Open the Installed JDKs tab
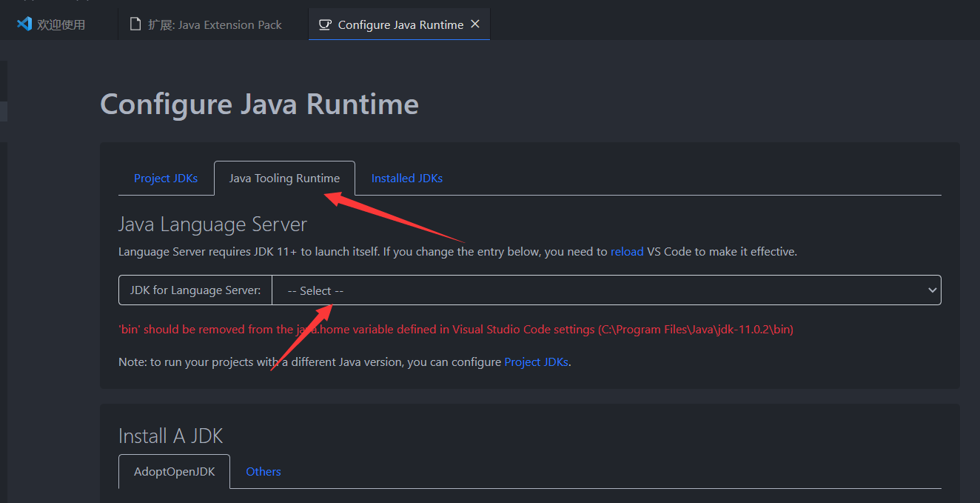Viewport: 980px width, 503px height. tap(407, 178)
